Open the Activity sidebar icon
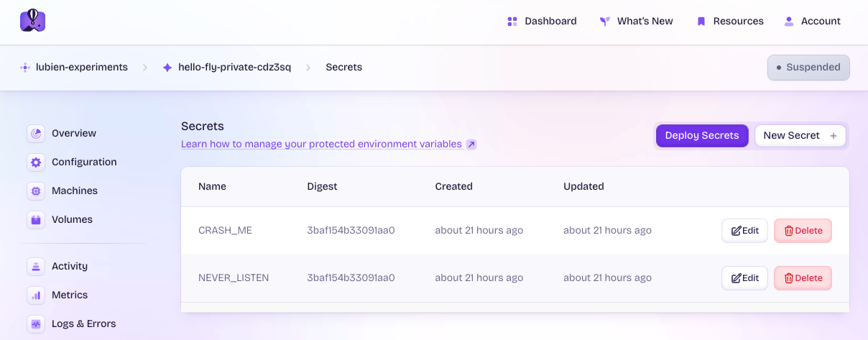Viewport: 868px width, 340px height. click(36, 267)
